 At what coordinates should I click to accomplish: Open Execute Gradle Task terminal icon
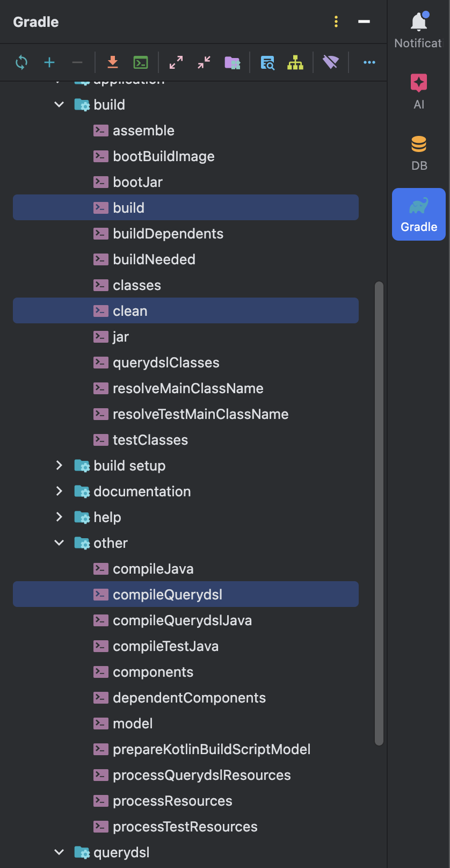tap(141, 62)
